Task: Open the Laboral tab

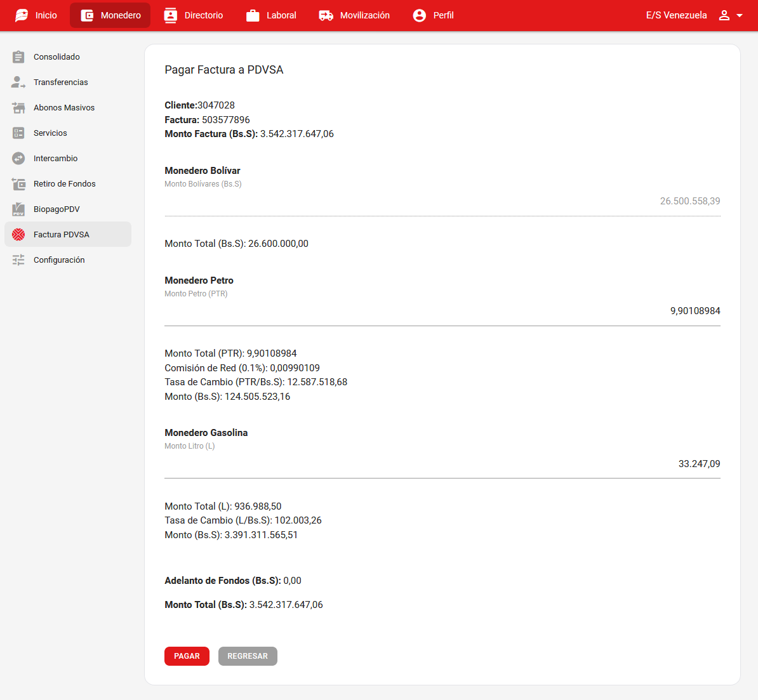Action: click(x=271, y=15)
